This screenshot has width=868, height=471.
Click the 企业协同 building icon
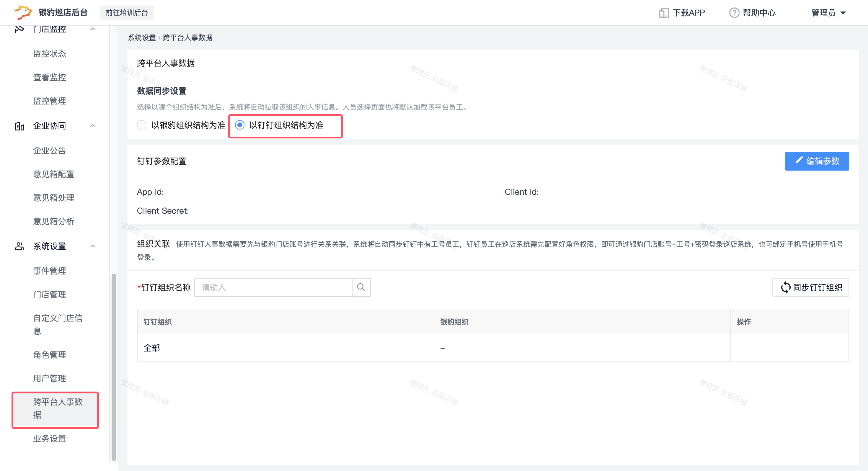(19, 126)
